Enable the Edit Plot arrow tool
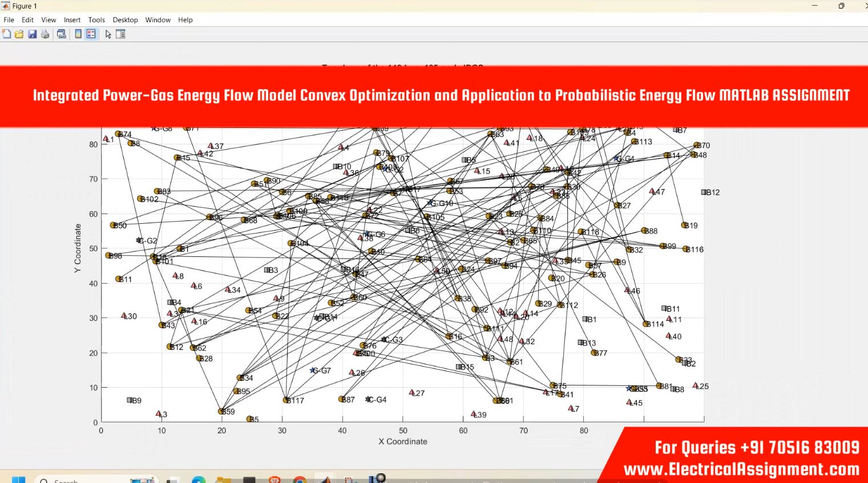868x483 pixels. point(108,34)
